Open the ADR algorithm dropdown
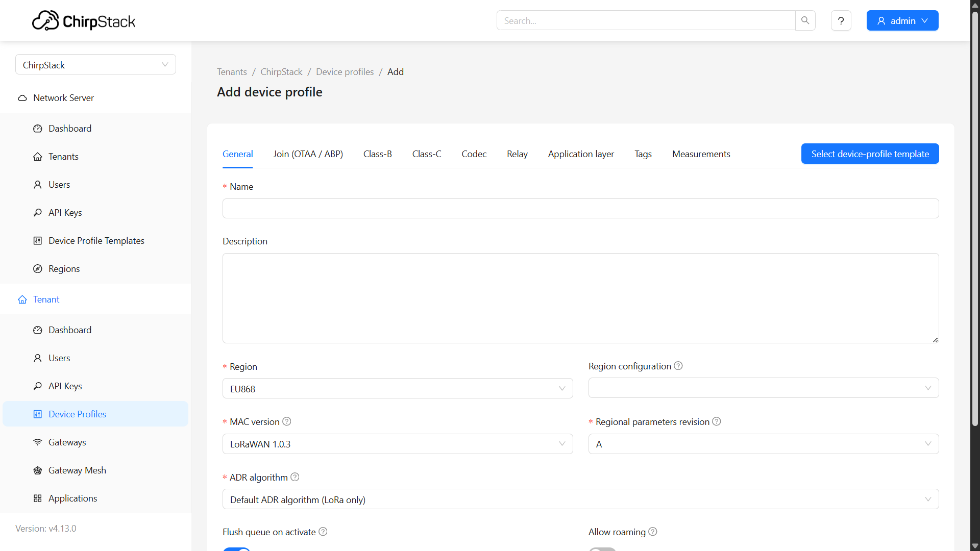This screenshot has height=551, width=980. pos(580,499)
